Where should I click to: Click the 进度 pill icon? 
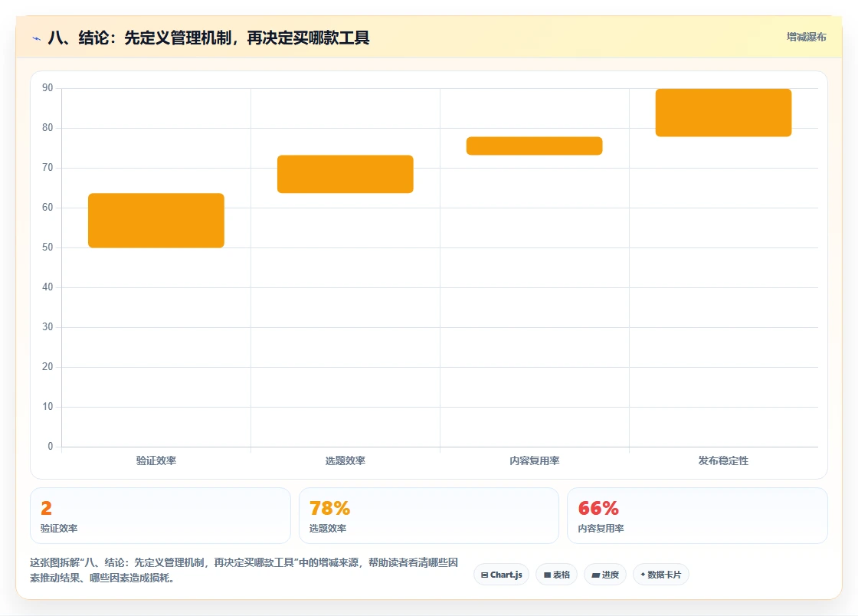click(596, 575)
